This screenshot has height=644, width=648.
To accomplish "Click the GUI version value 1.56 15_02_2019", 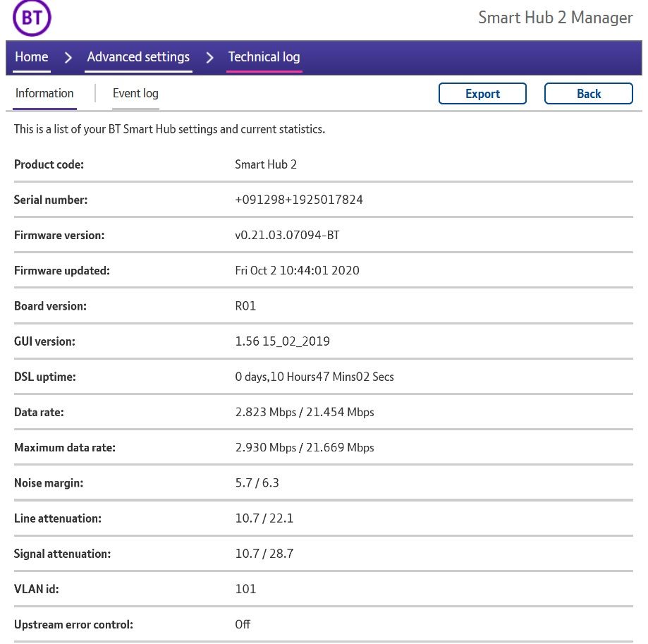I will [282, 341].
